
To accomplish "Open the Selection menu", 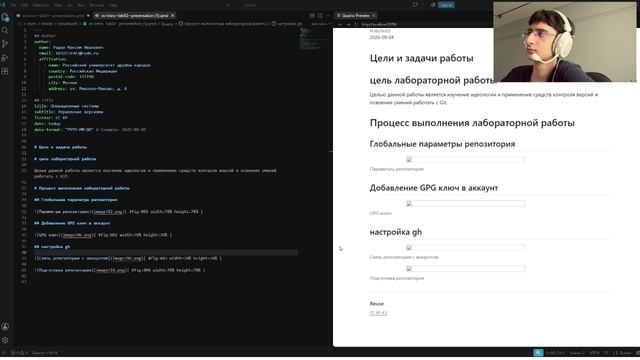I will [x=40, y=5].
